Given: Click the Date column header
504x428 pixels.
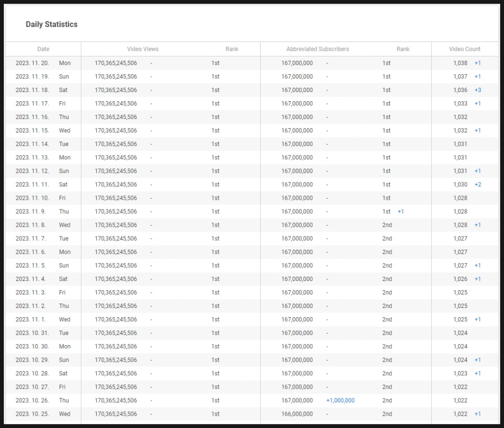Looking at the screenshot, I should point(43,49).
